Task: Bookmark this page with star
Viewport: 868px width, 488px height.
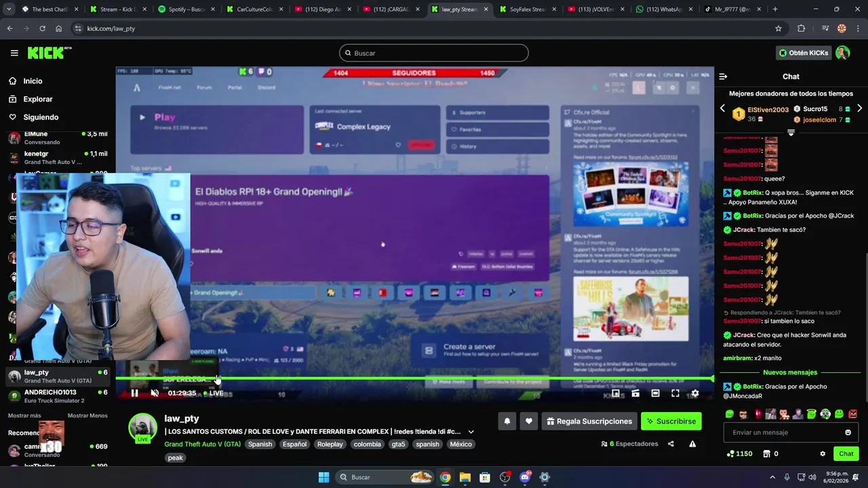Action: [x=778, y=28]
